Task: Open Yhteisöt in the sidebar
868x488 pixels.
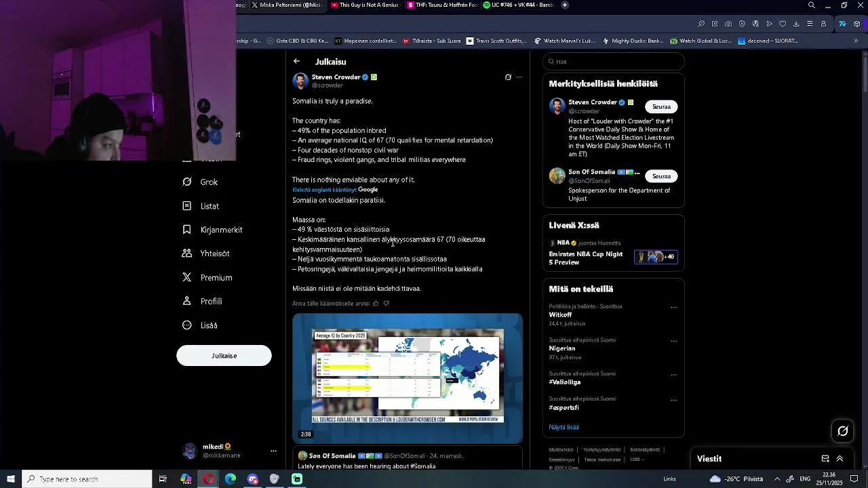Action: [206, 253]
